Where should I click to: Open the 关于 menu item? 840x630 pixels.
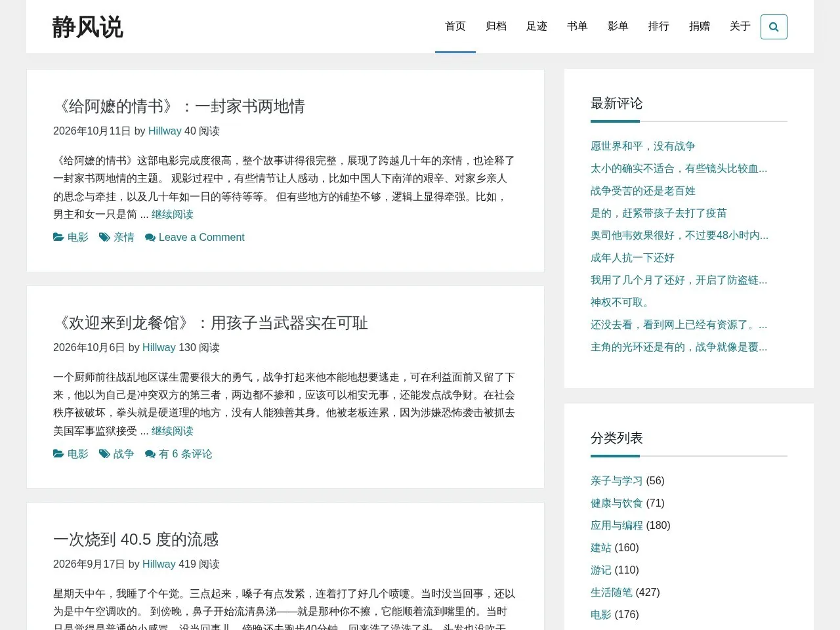pos(740,26)
